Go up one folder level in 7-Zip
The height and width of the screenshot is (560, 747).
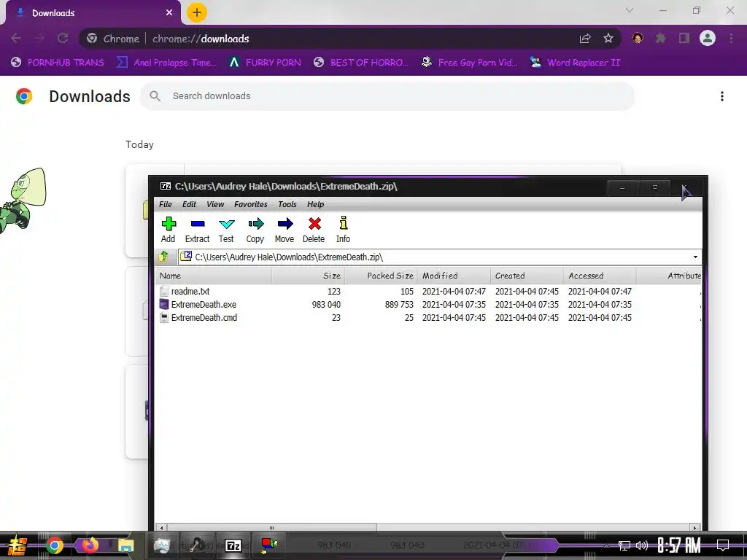point(163,257)
